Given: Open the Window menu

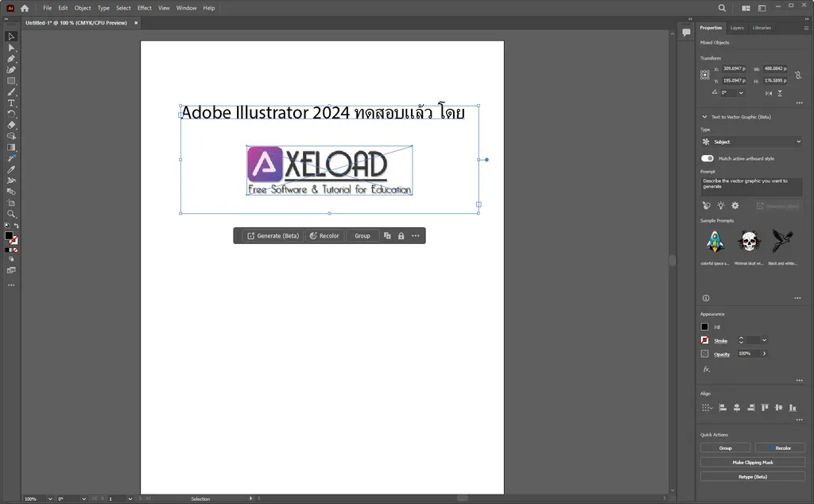Looking at the screenshot, I should (186, 8).
